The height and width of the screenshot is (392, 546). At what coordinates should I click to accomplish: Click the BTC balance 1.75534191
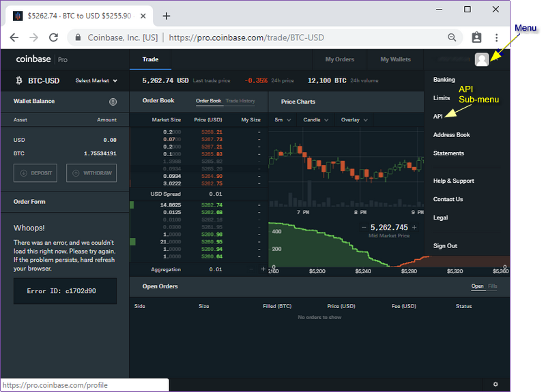[x=100, y=153]
